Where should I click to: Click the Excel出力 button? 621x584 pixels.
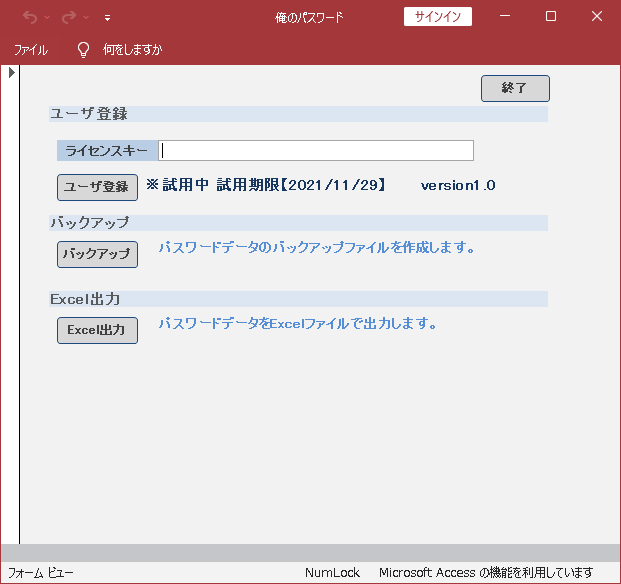[x=97, y=330]
